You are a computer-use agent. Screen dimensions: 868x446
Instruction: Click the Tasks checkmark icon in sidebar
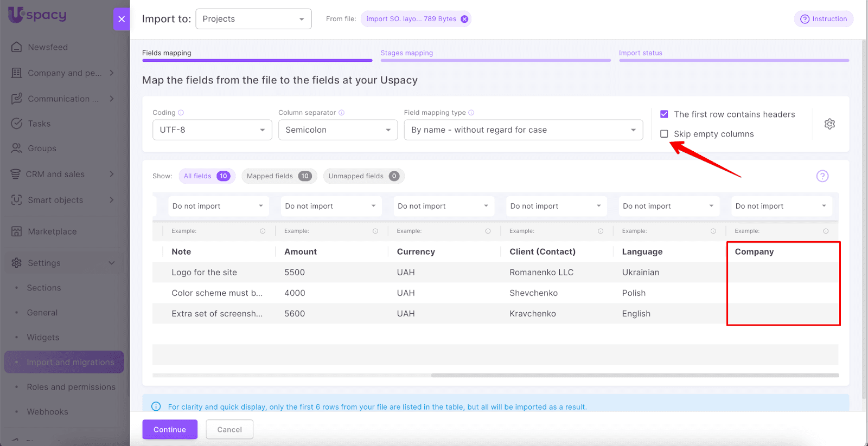point(17,124)
